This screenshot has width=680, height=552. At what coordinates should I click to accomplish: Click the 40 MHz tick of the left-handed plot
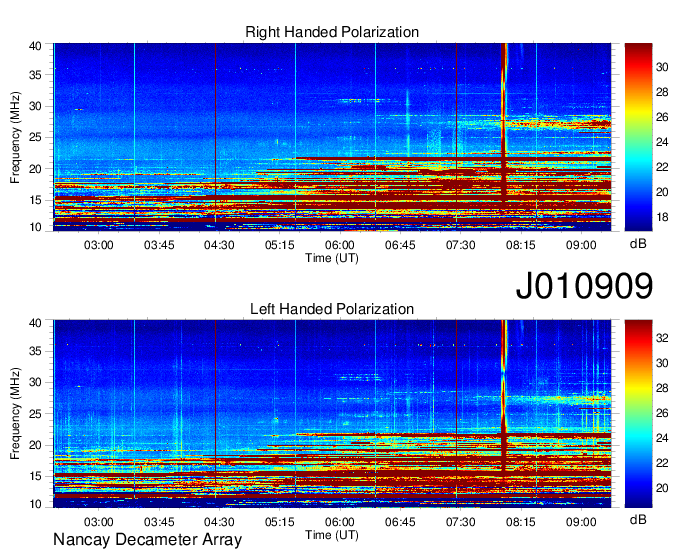(35, 323)
